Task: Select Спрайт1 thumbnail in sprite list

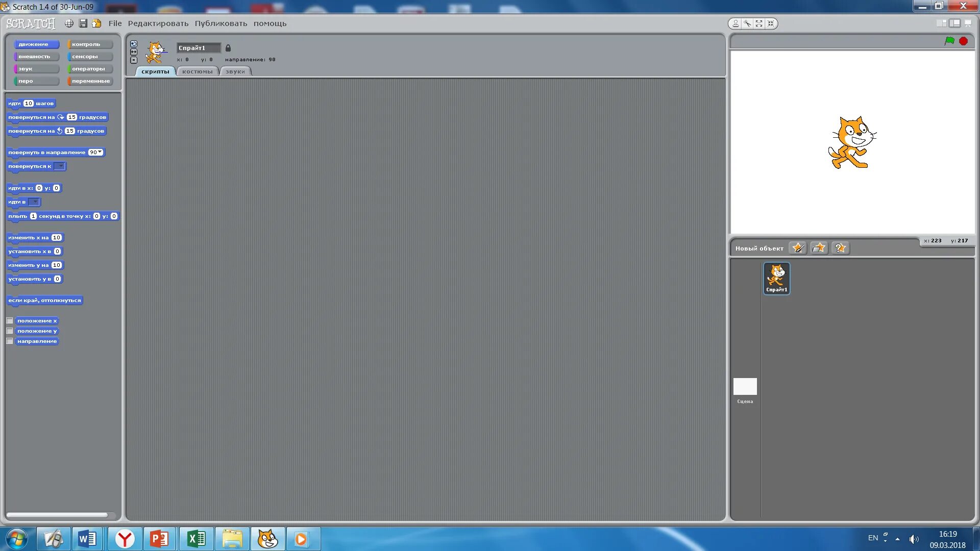Action: pos(776,278)
